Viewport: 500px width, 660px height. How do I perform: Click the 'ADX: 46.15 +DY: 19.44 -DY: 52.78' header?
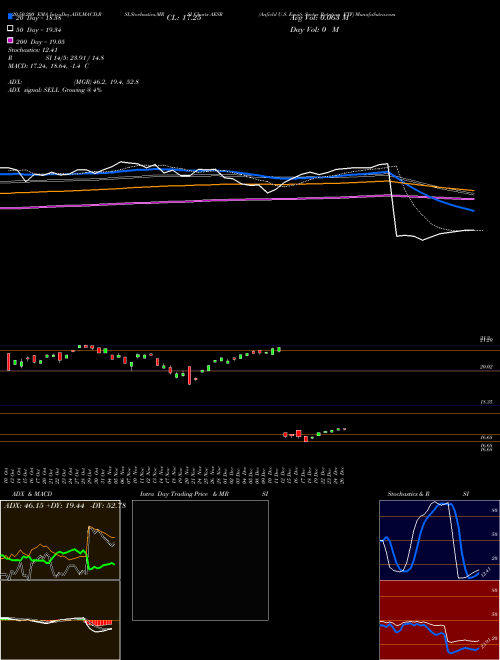point(64,505)
